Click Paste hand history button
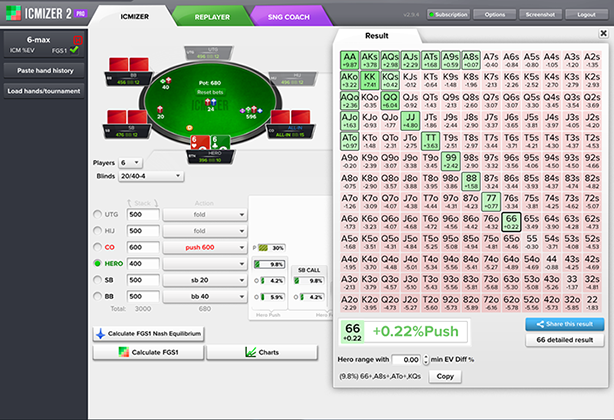 pos(44,71)
